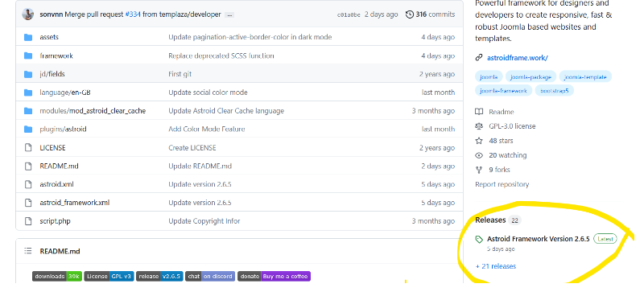Click the eye icon beside 20 watching
This screenshot has width=644, height=292.
[x=479, y=155]
